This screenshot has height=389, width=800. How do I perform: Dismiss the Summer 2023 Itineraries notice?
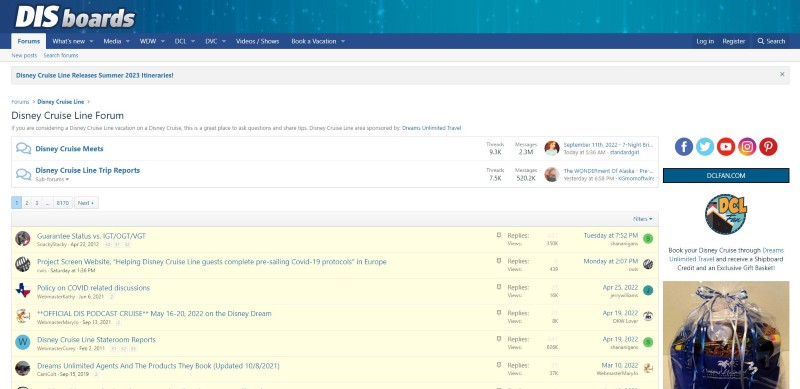click(x=782, y=75)
